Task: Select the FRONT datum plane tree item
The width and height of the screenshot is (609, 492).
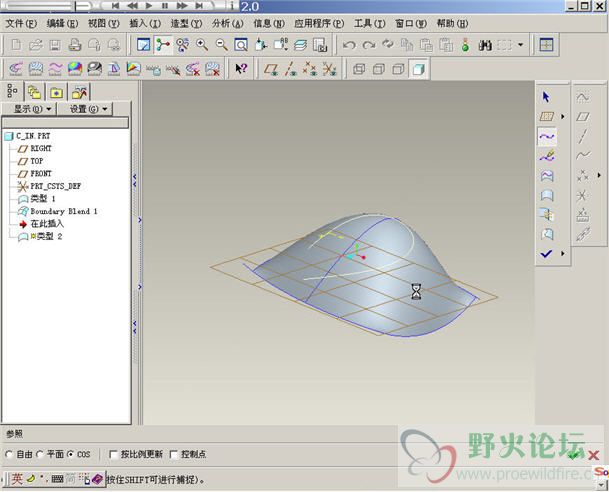Action: [41, 173]
